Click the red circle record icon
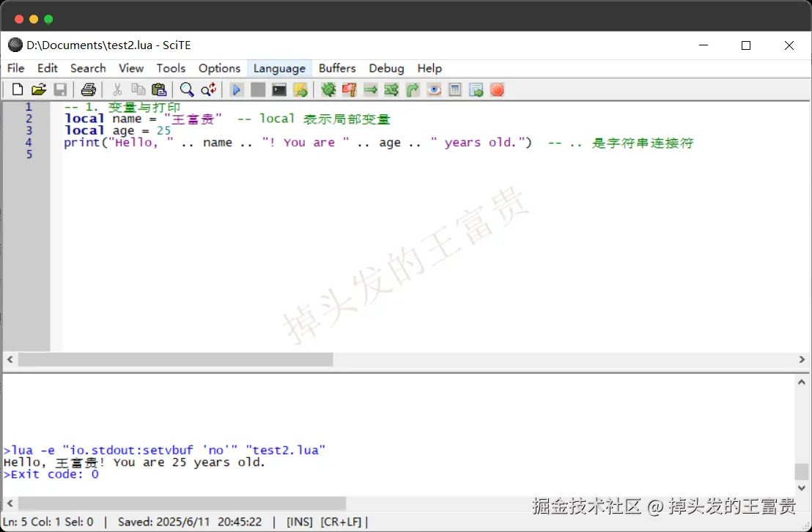Screen dimensions: 812x532 (497, 89)
